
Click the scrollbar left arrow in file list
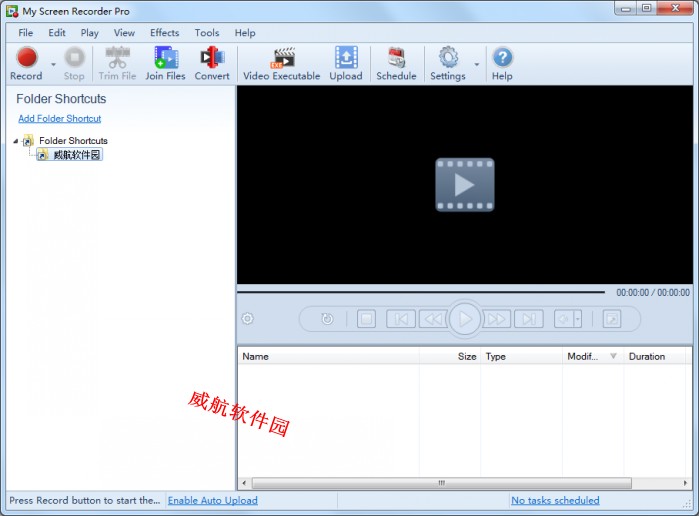click(x=244, y=483)
